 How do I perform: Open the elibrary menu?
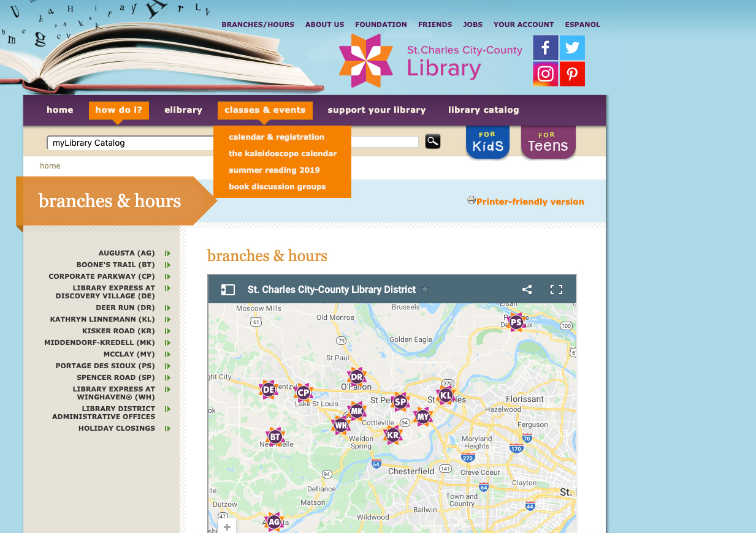(183, 110)
